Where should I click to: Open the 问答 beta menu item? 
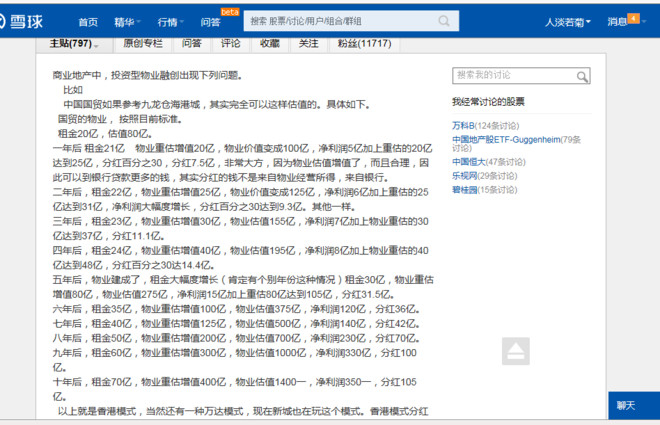pyautogui.click(x=210, y=22)
